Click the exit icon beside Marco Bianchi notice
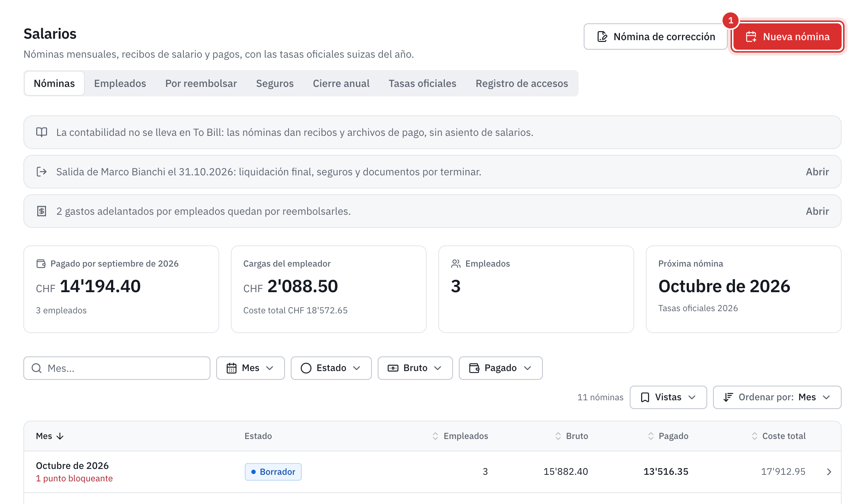 tap(42, 172)
